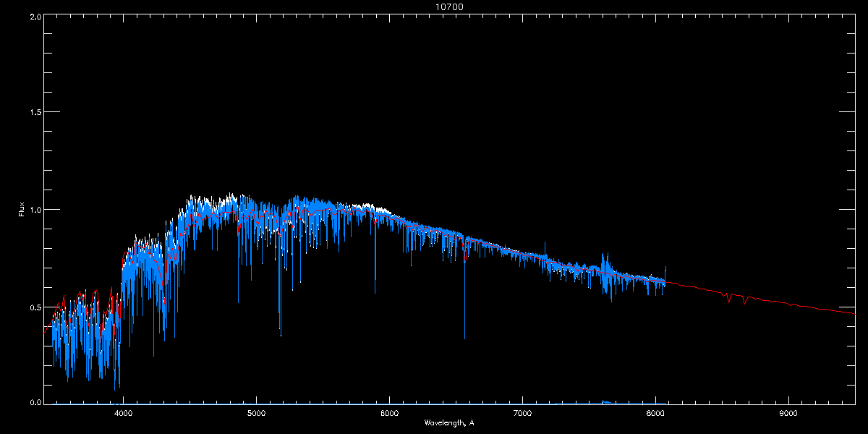Click the Flux axis label
Image resolution: width=868 pixels, height=434 pixels.
click(x=22, y=210)
